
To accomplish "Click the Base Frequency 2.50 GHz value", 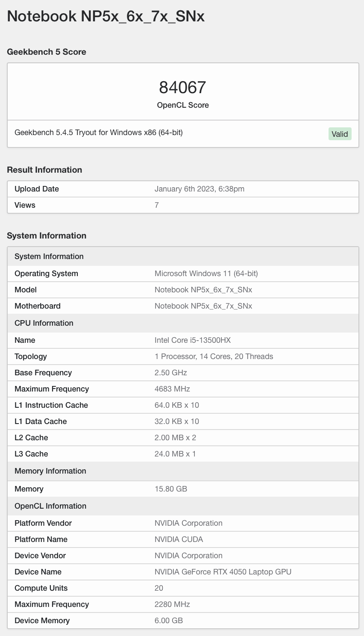I will (171, 373).
